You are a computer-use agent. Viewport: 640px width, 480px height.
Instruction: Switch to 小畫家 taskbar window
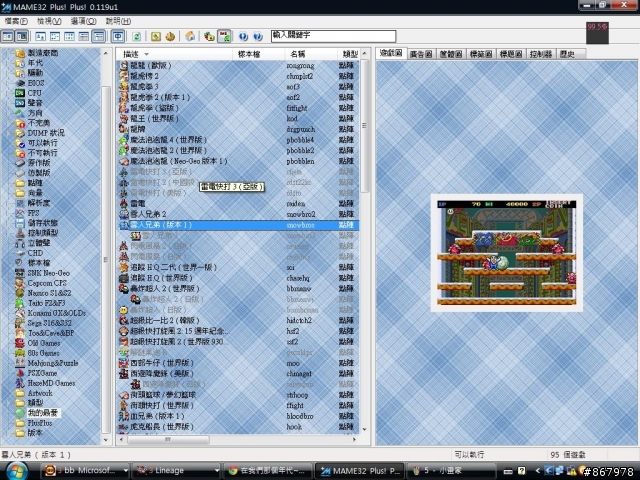[451, 471]
